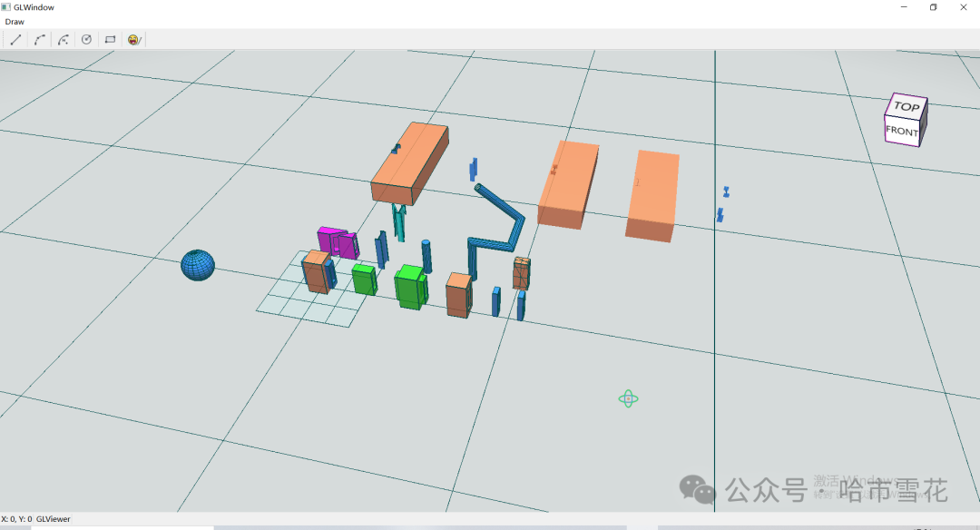This screenshot has width=980, height=530.
Task: Select the Emoji face drawing tool
Action: point(133,39)
